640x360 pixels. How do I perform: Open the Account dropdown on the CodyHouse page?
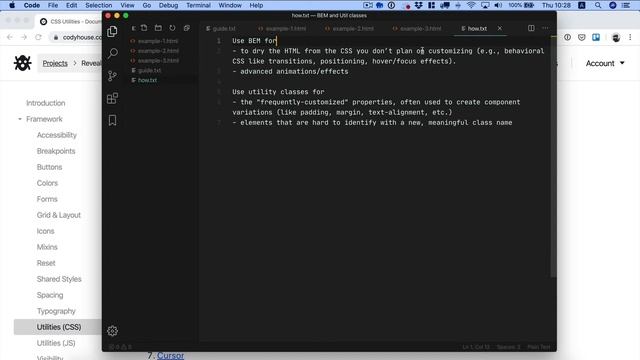tap(605, 63)
